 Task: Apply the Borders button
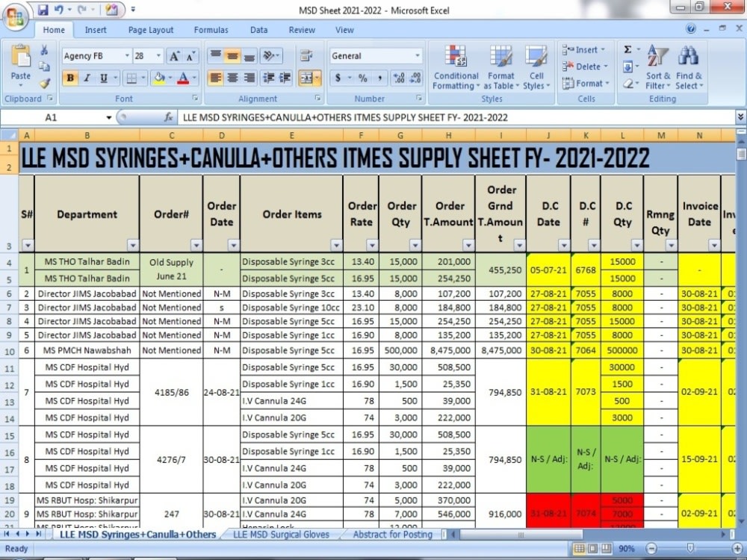click(x=131, y=78)
